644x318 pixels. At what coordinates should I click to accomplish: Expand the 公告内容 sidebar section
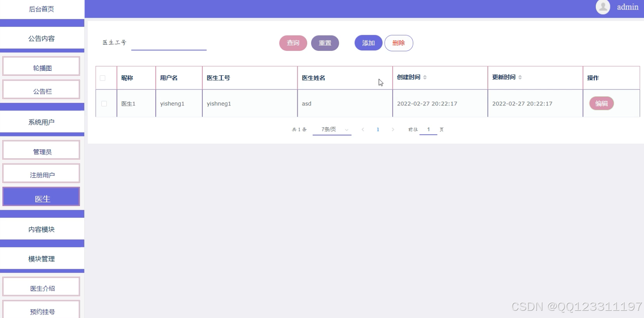41,38
